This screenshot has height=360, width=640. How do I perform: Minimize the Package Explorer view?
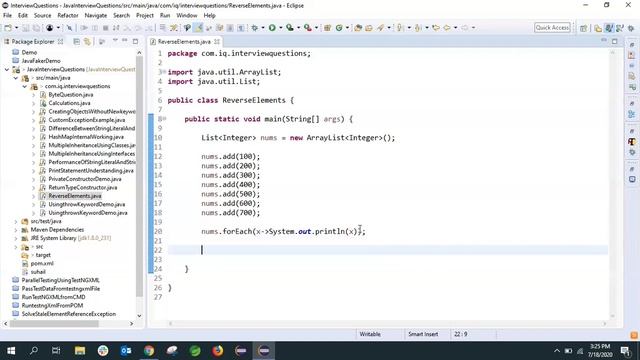click(x=124, y=40)
